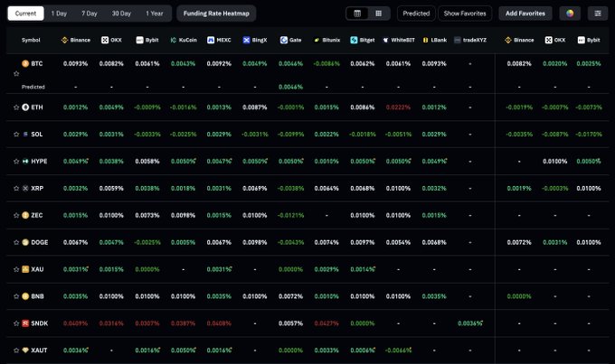Favorite BTC with its star icon
Image resolution: width=615 pixels, height=364 pixels.
pyautogui.click(x=16, y=74)
